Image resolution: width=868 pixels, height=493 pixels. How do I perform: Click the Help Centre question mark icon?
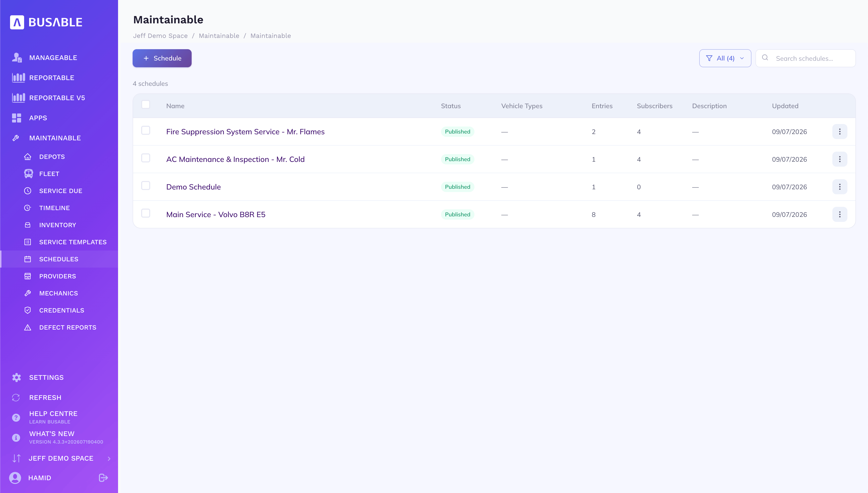pyautogui.click(x=16, y=417)
